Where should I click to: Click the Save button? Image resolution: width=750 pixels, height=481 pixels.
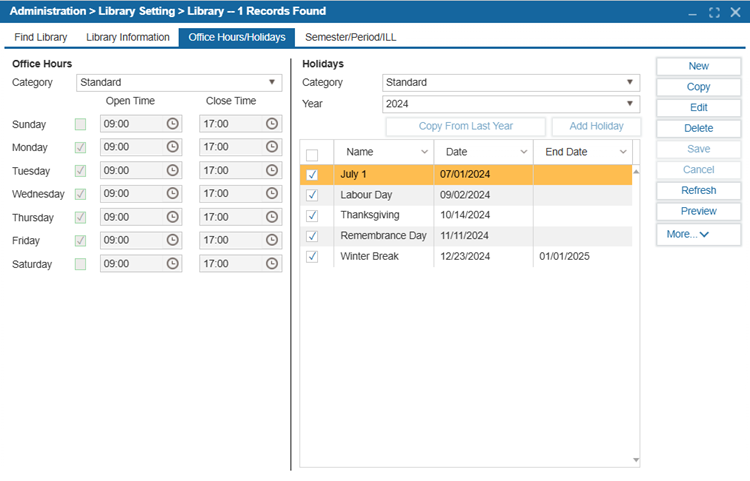click(x=698, y=149)
